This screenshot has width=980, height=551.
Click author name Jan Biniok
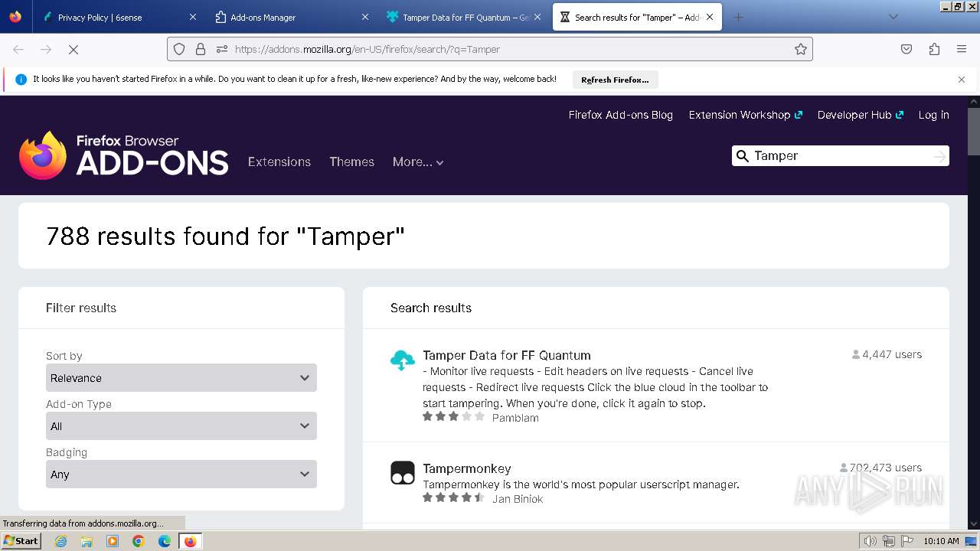point(518,499)
